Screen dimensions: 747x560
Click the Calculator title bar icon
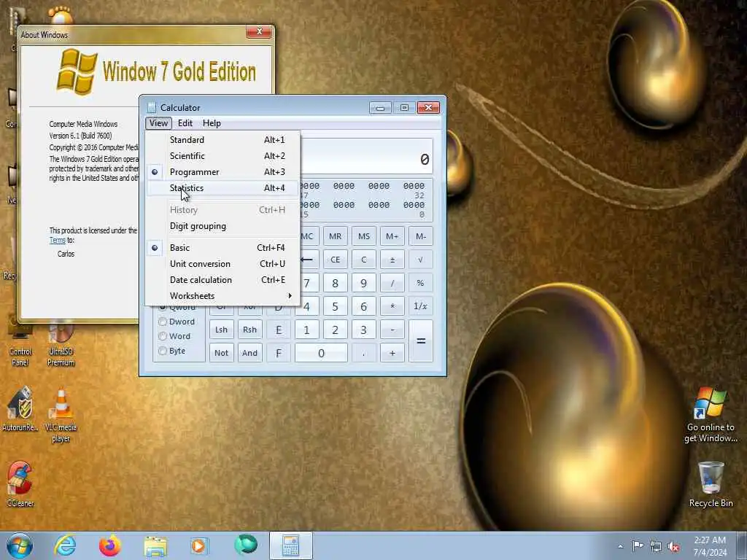(152, 108)
